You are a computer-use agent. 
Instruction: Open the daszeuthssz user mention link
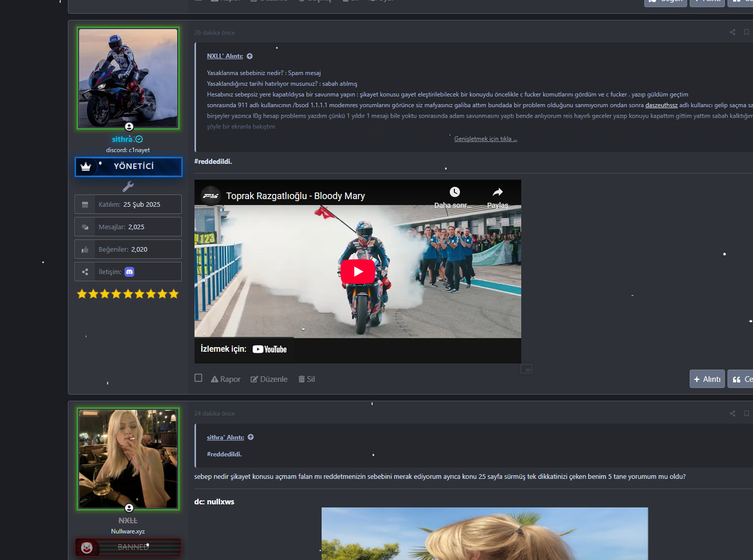662,105
